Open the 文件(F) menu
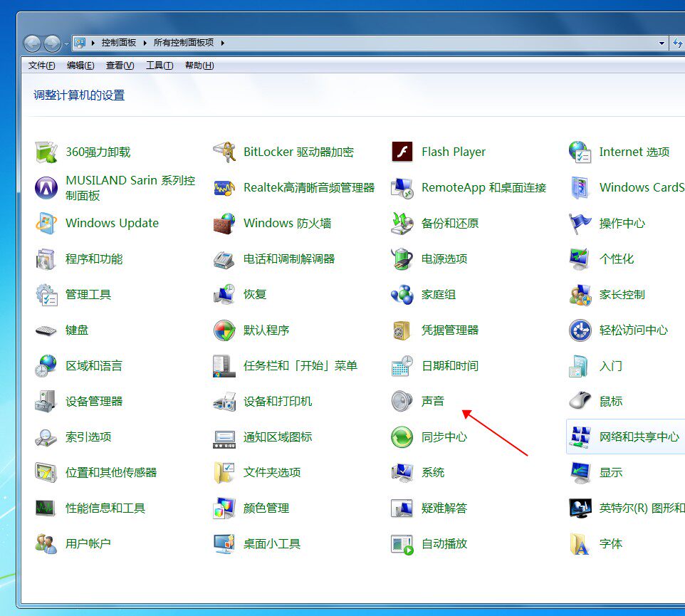Screen dimensions: 685x616 click(x=41, y=66)
